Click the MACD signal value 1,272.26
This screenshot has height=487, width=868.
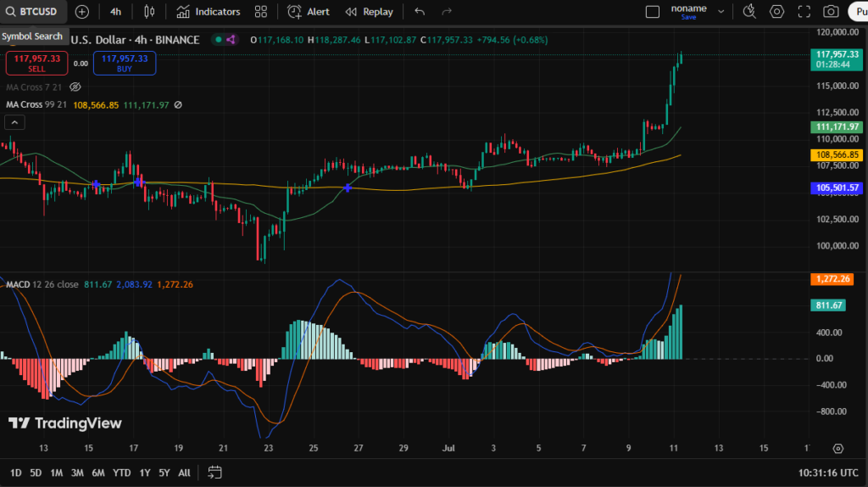[175, 284]
